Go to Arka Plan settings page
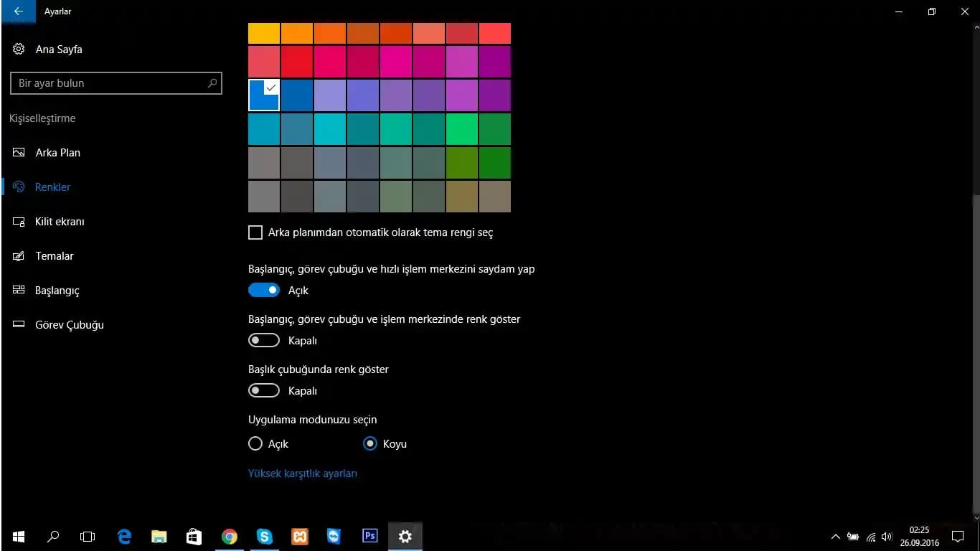Screen dimensions: 980x551 click(57, 153)
